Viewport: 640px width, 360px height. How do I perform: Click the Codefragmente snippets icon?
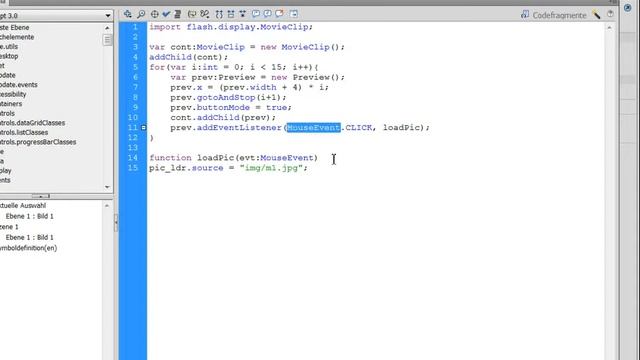[x=525, y=15]
